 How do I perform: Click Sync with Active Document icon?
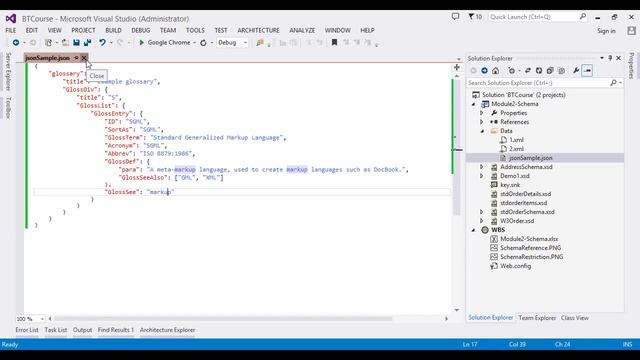[528, 71]
